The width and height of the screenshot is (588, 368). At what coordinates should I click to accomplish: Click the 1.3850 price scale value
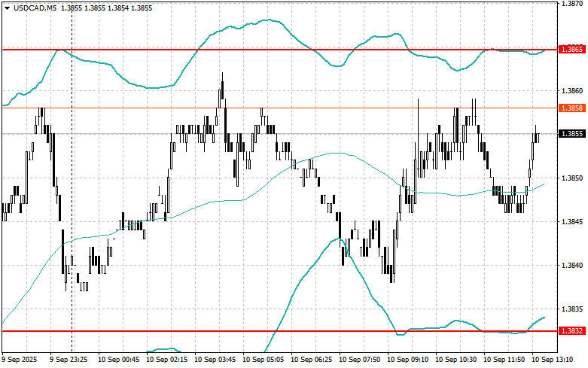pyautogui.click(x=572, y=178)
